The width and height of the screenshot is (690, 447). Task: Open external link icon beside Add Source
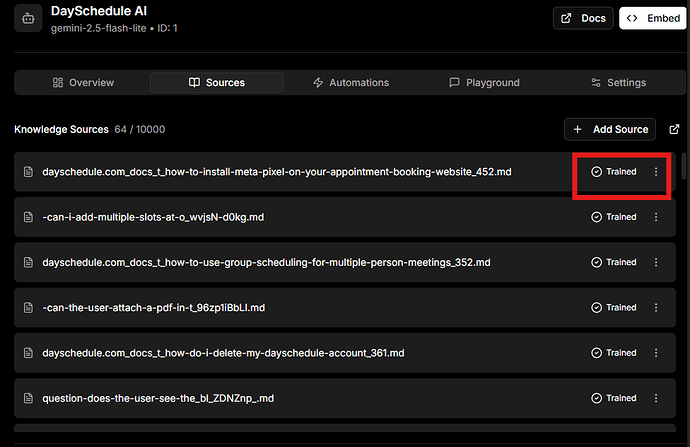click(x=674, y=129)
